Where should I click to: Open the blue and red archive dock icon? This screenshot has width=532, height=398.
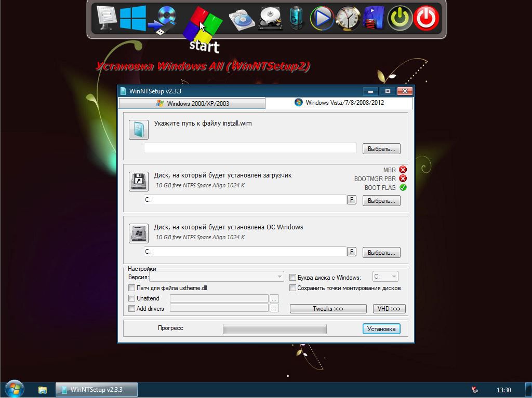click(373, 18)
